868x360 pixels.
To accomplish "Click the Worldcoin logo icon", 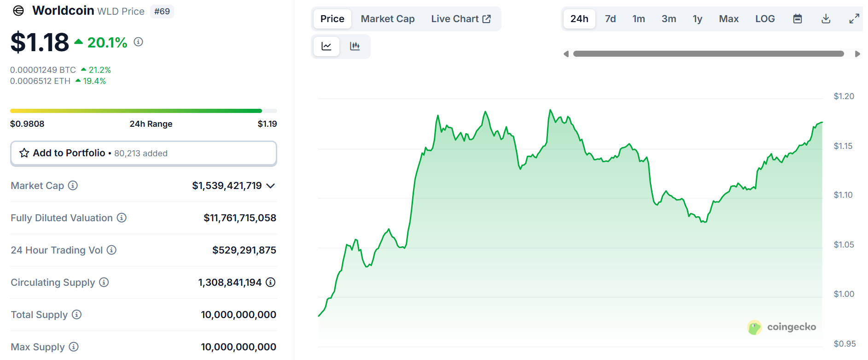I will pyautogui.click(x=18, y=11).
